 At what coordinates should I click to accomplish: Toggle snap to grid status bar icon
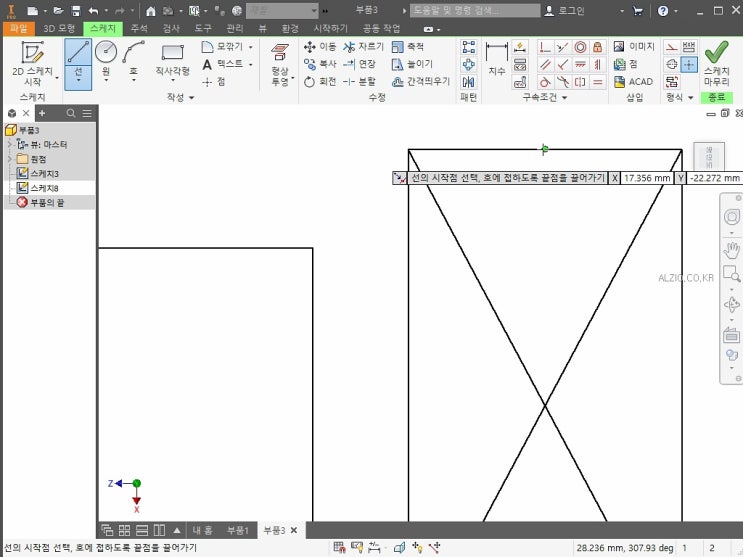(x=339, y=548)
